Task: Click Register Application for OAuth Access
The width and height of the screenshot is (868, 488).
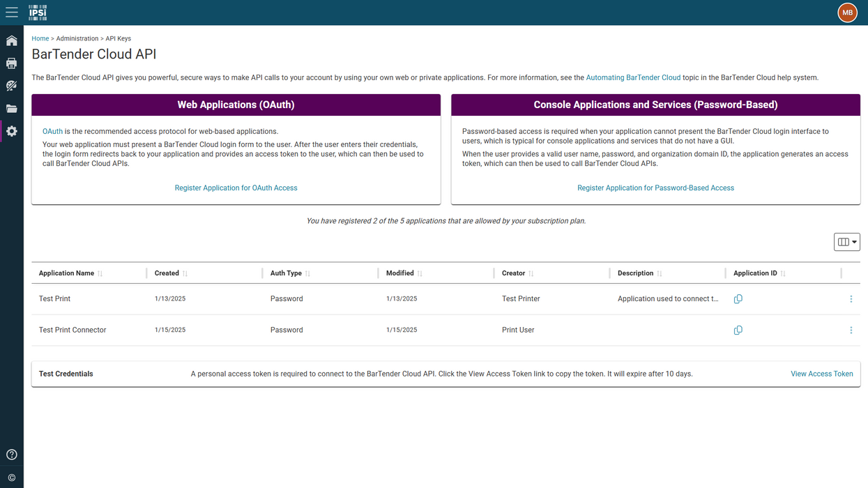Action: [236, 188]
